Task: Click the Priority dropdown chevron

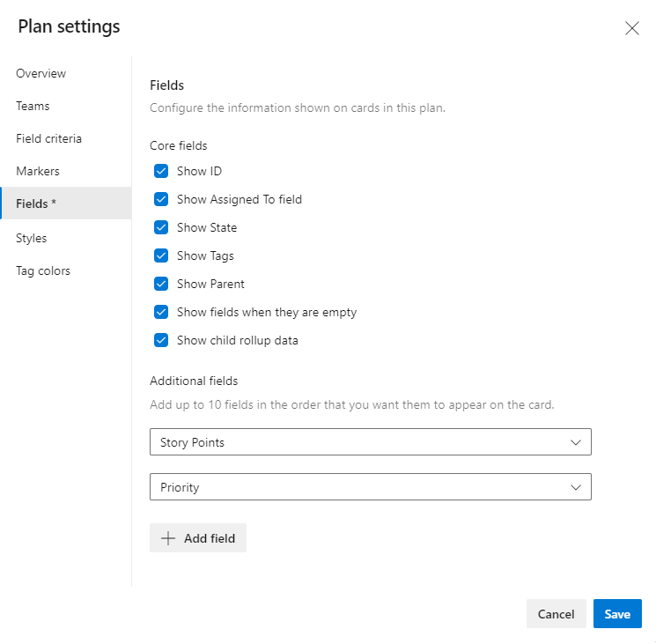Action: click(x=576, y=487)
